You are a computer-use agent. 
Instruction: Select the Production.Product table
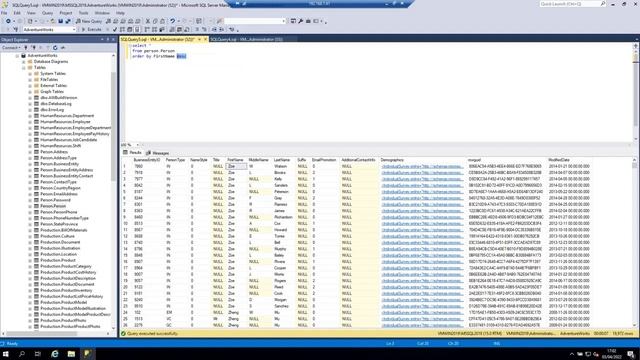click(58, 260)
